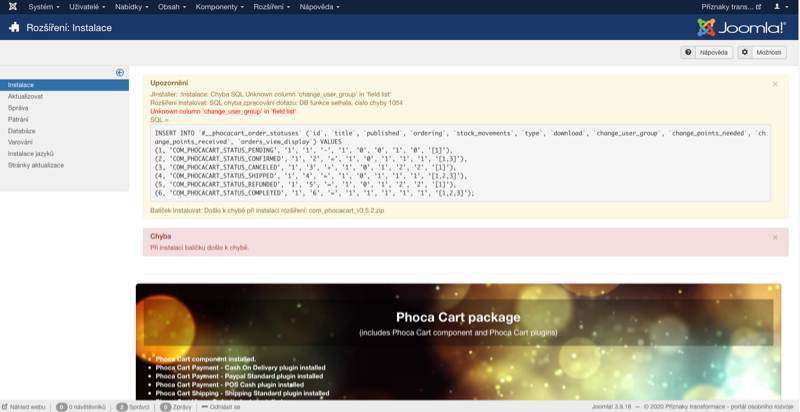Open the Uživatelé menu
Image resolution: width=800 pixels, height=412 pixels.
[88, 7]
